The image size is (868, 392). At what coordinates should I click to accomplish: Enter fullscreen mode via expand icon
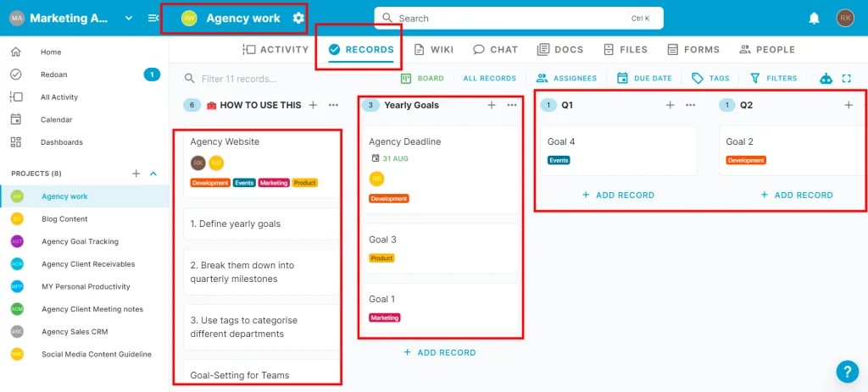point(846,79)
